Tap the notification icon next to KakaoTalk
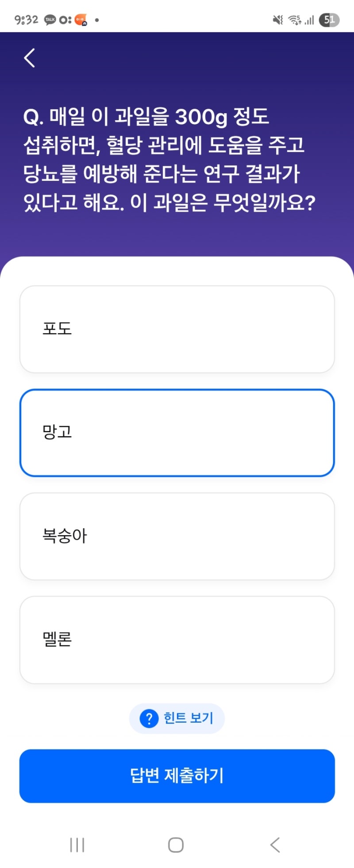Screen dimensions: 354x868 [x=65, y=20]
